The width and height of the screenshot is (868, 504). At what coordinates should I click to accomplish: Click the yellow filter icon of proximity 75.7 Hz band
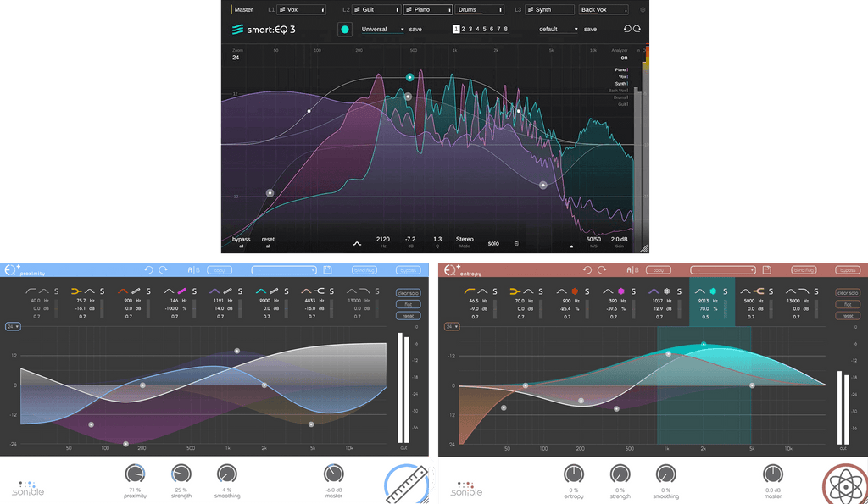pyautogui.click(x=76, y=291)
